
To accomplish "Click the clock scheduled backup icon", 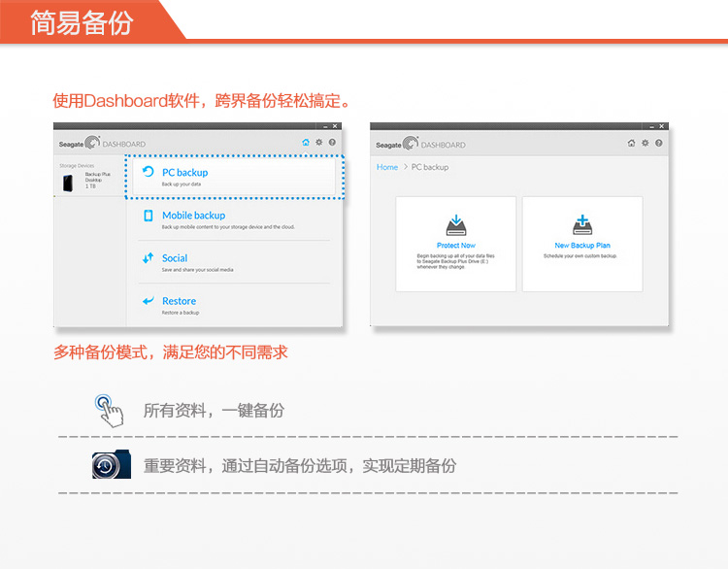I will [110, 466].
